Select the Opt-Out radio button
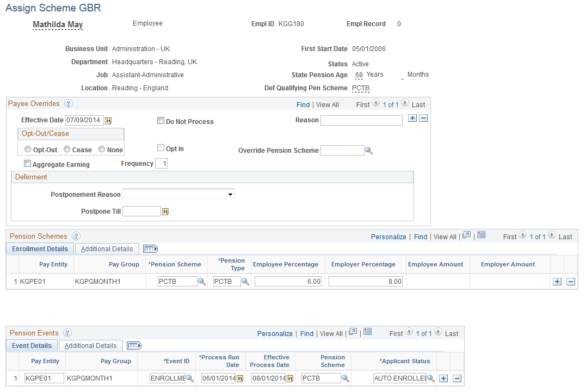This screenshot has width=586, height=392. click(27, 149)
